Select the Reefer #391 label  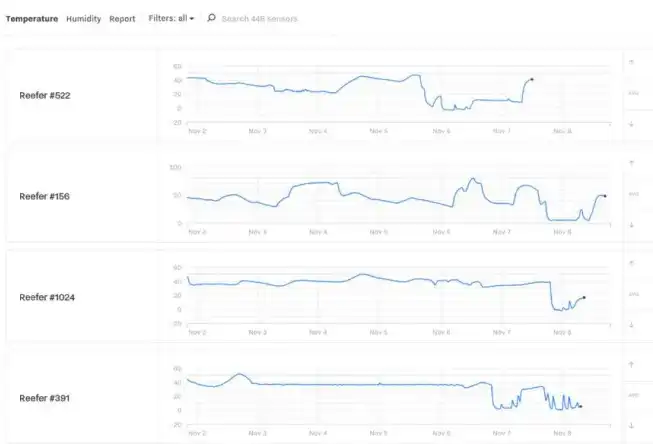pos(45,398)
